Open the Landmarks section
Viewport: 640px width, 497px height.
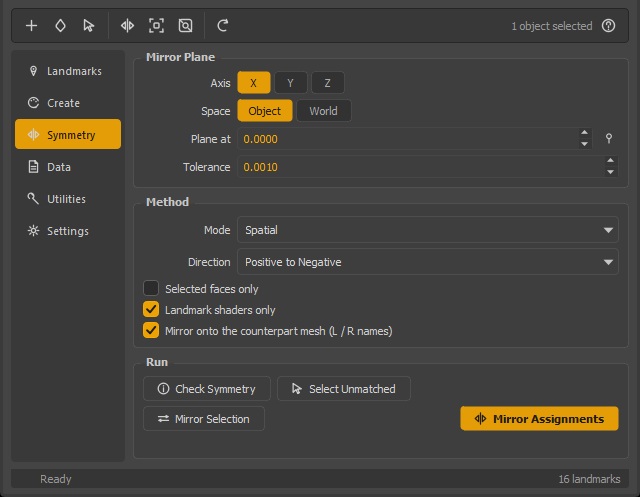click(68, 71)
